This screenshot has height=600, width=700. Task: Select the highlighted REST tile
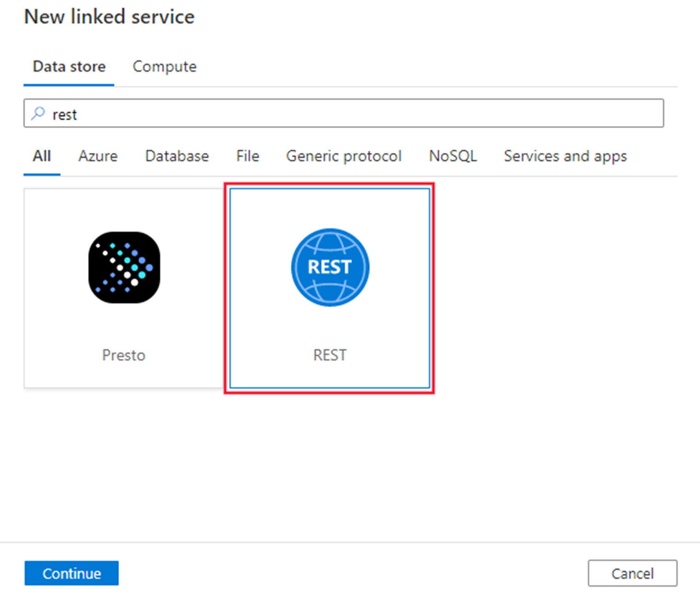[329, 290]
